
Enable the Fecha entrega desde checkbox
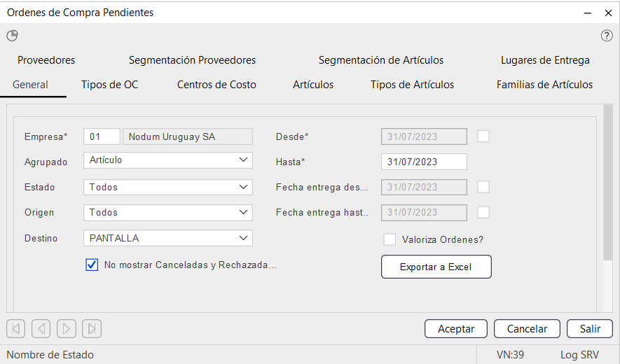(x=483, y=187)
